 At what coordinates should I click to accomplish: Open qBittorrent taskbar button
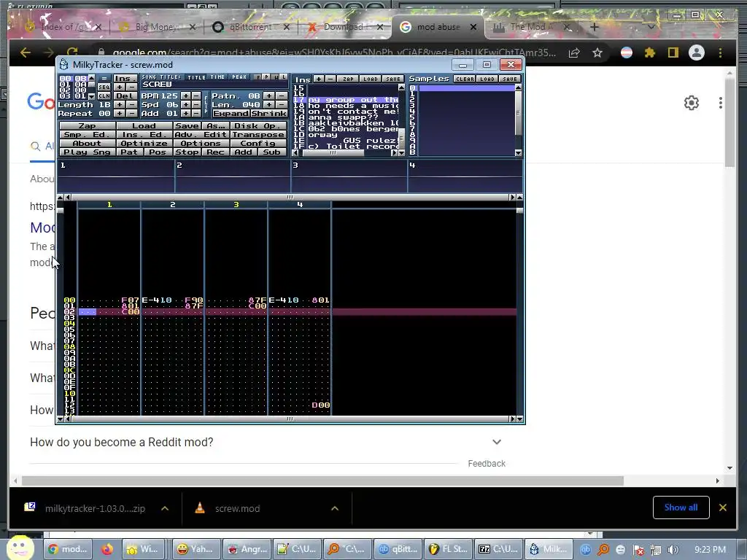coord(398,549)
